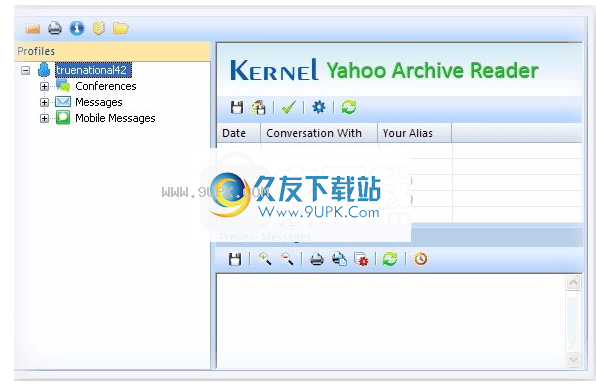This screenshot has width=596, height=390.
Task: Select Messages in the profile tree
Action: point(99,102)
